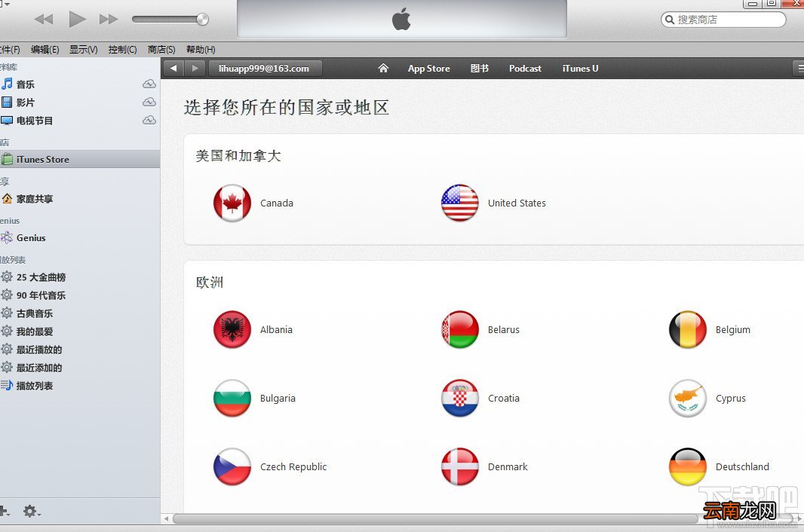Image resolution: width=804 pixels, height=532 pixels.
Task: Click the fast-forward playback button
Action: pos(109,20)
